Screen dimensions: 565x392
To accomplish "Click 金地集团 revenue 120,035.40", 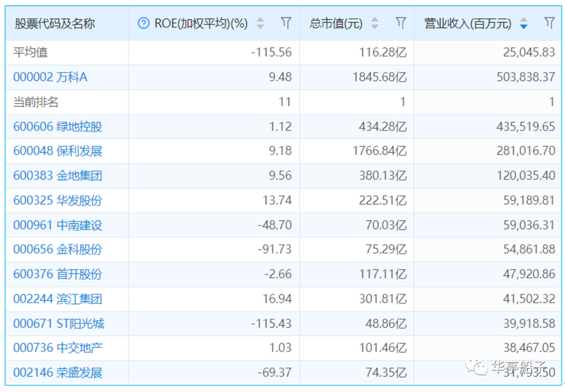I will tap(526, 176).
